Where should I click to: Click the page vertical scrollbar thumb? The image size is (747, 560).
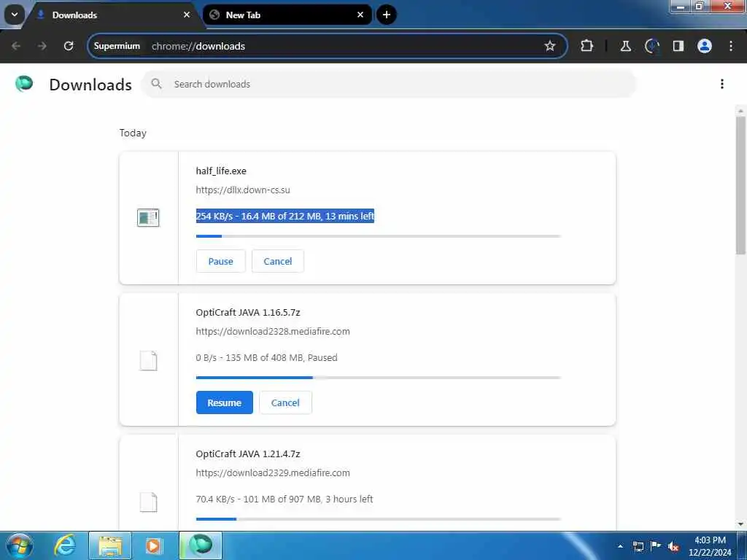click(741, 184)
